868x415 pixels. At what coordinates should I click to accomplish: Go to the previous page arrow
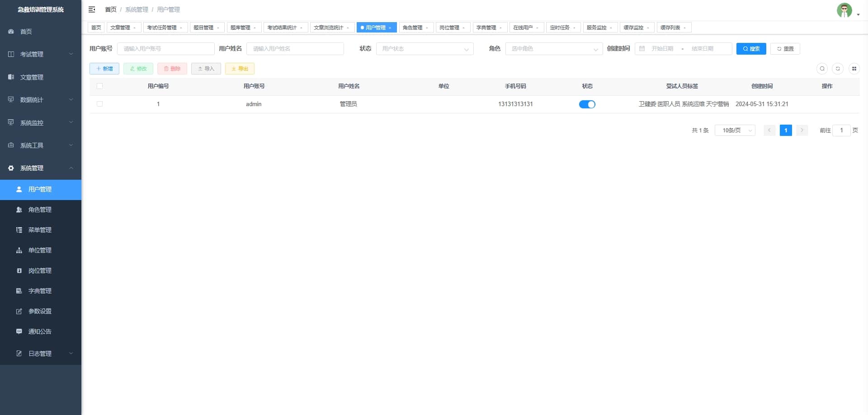point(769,131)
